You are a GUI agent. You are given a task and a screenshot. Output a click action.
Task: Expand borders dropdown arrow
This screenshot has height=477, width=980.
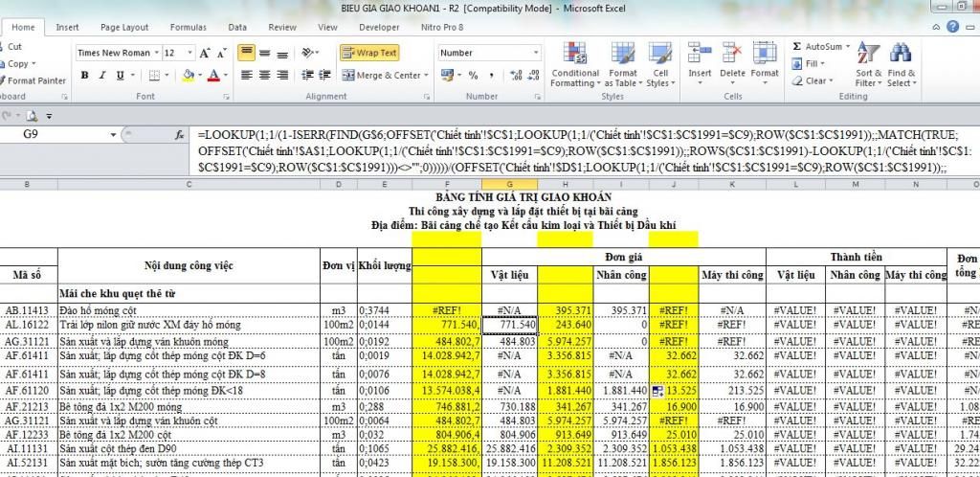tap(167, 75)
